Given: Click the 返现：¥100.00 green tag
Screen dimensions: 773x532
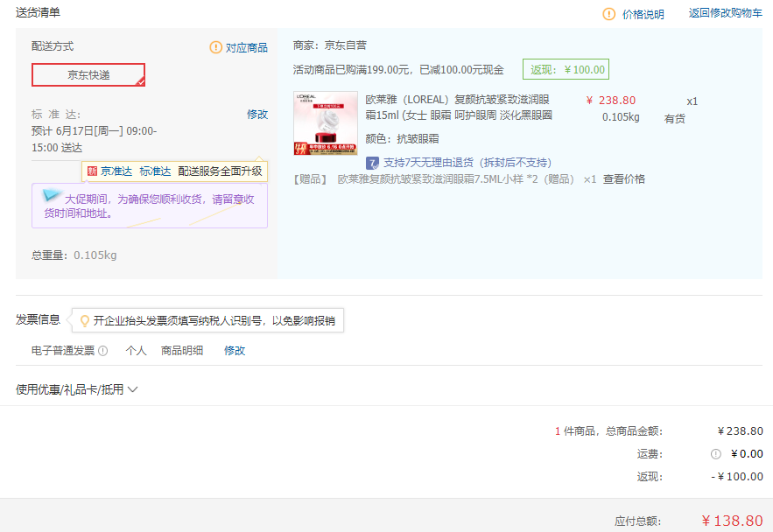Looking at the screenshot, I should coord(566,69).
